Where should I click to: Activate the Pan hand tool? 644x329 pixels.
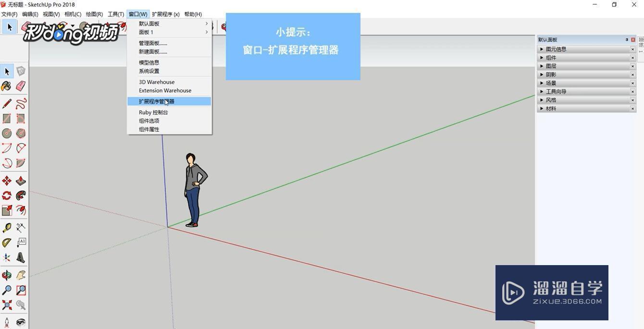[x=21, y=275]
